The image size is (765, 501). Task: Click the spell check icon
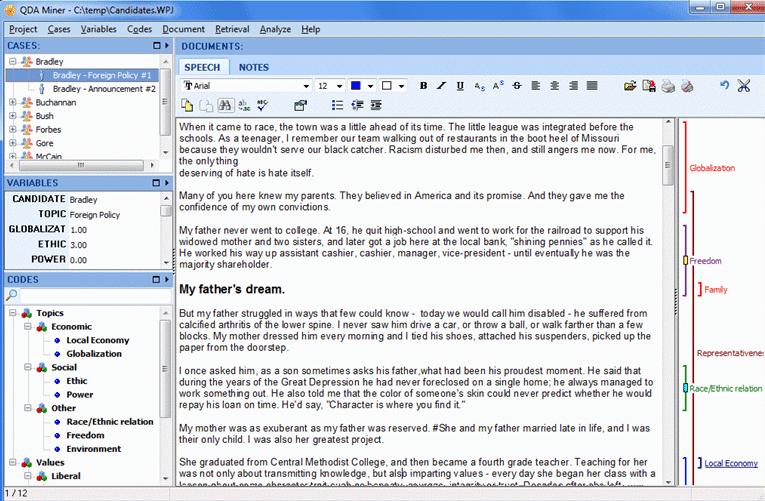click(263, 105)
